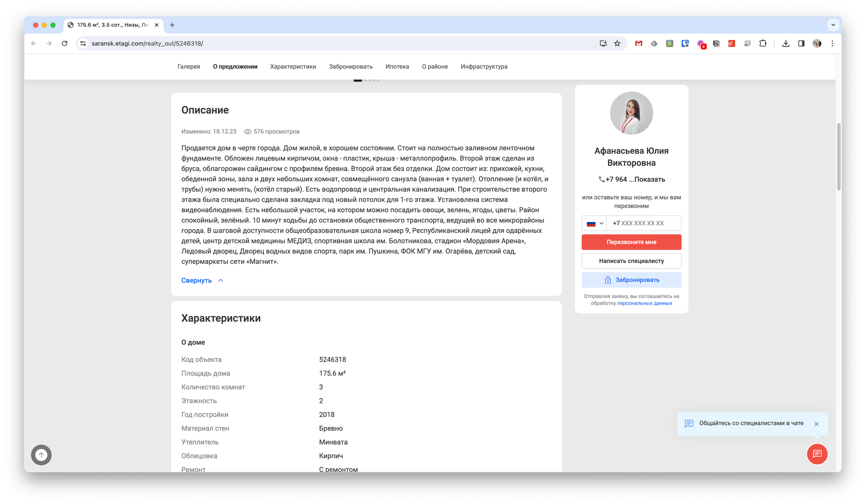The height and width of the screenshot is (504, 866).
Task: Close the chat with specialists notification
Action: pos(816,424)
